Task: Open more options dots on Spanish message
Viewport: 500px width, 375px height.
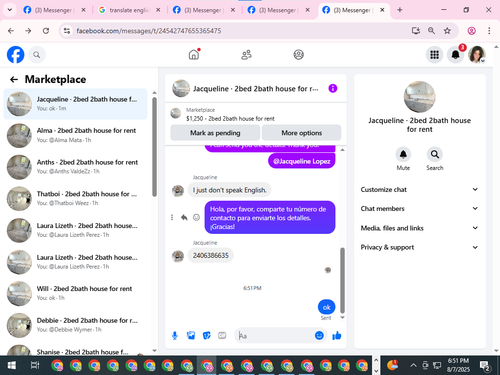Action: [172, 217]
